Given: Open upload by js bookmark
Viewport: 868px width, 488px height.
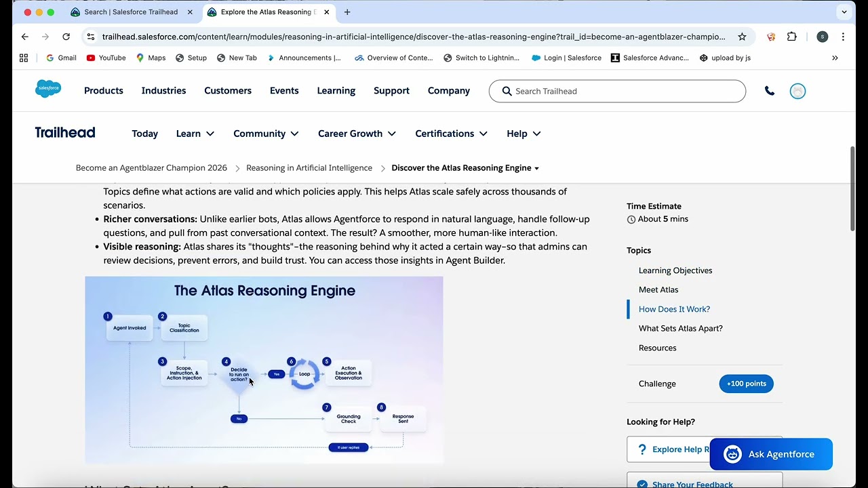Looking at the screenshot, I should click(x=725, y=58).
